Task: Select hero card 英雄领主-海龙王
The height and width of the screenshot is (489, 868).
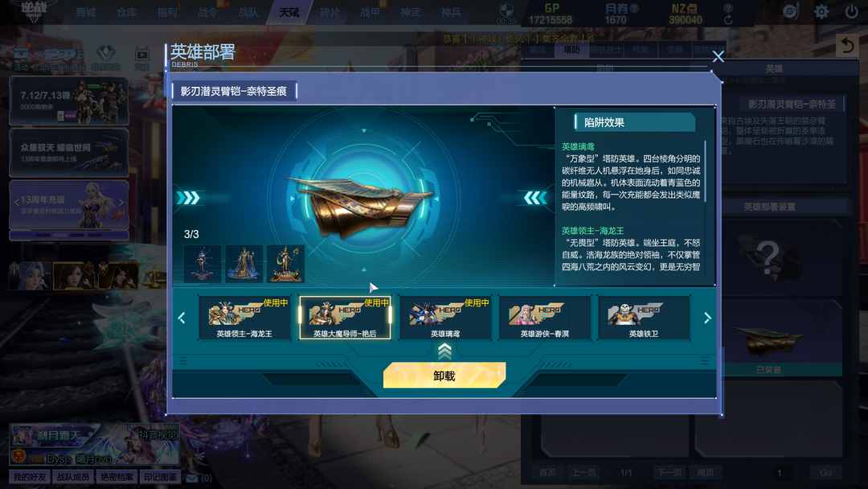Action: click(244, 318)
